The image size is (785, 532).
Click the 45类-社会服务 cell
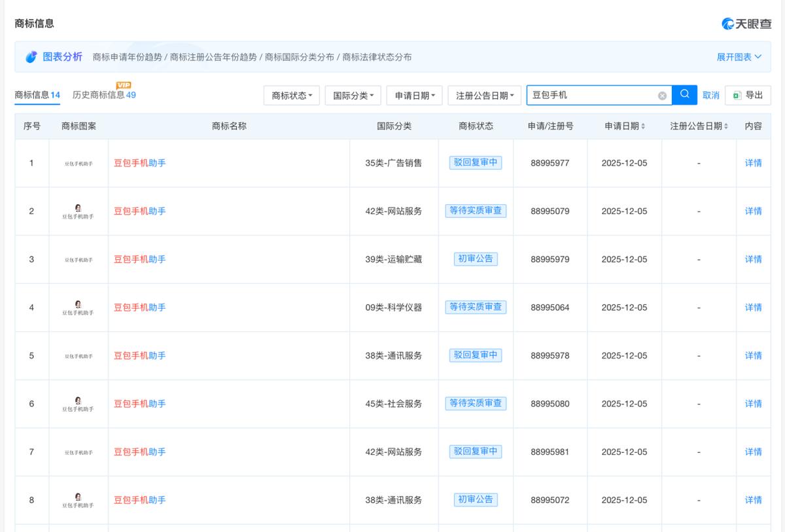click(x=394, y=404)
